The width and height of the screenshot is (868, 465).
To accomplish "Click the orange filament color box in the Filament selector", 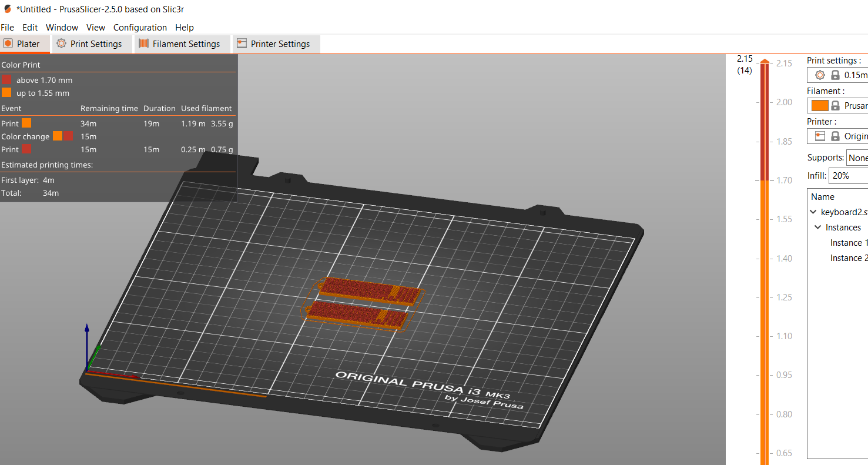I will [x=820, y=105].
